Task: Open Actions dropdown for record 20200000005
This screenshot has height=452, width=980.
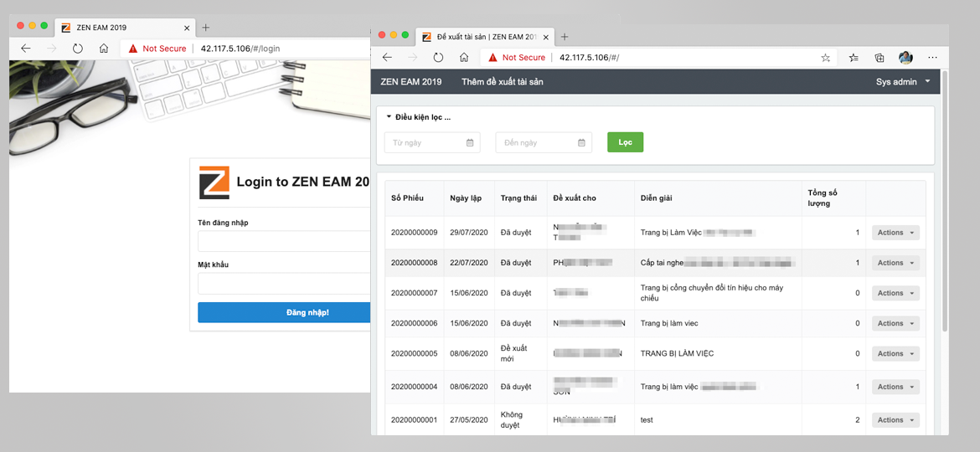Action: point(895,353)
